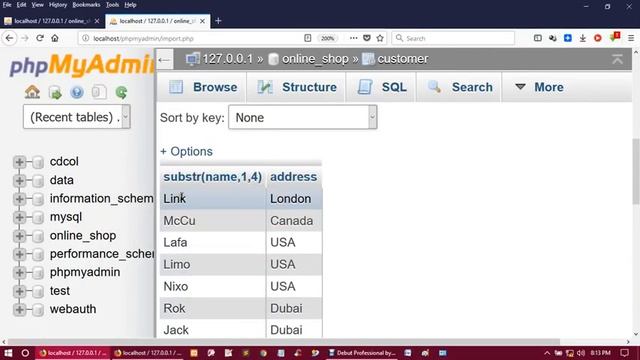Click the log out icon in sidebar
The width and height of the screenshot is (640, 360).
tap(55, 93)
